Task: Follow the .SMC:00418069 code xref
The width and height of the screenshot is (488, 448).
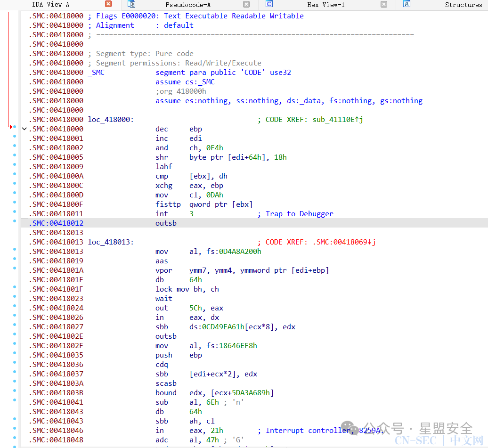Action: 343,242
